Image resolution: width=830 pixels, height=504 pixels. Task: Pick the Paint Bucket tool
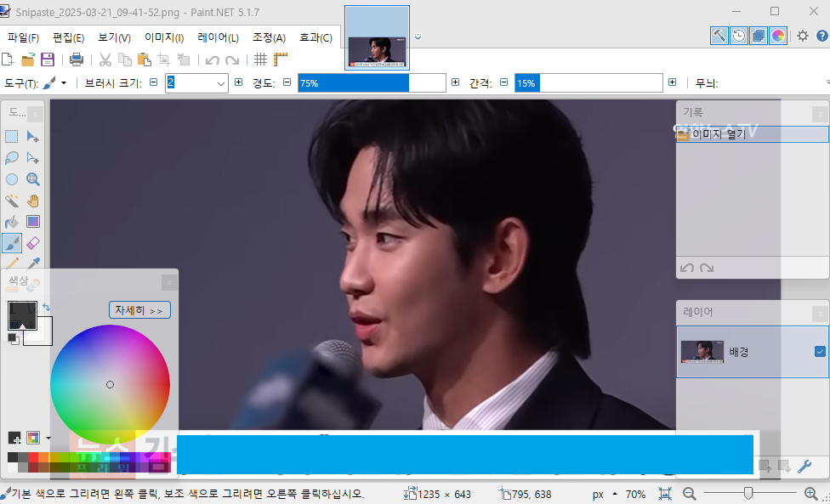pyautogui.click(x=12, y=222)
